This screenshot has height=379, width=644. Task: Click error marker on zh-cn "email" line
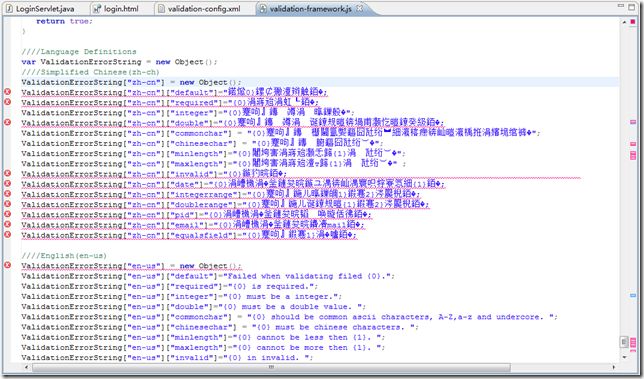(x=7, y=224)
